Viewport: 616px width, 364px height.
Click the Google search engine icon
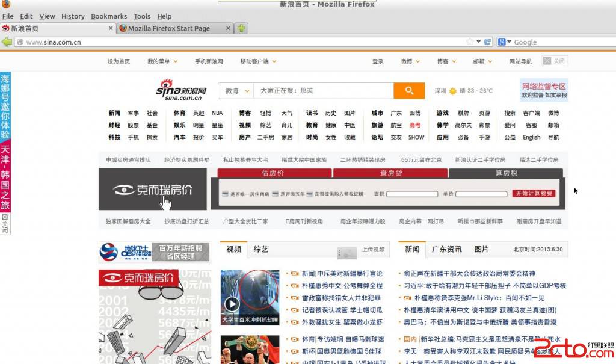[501, 42]
